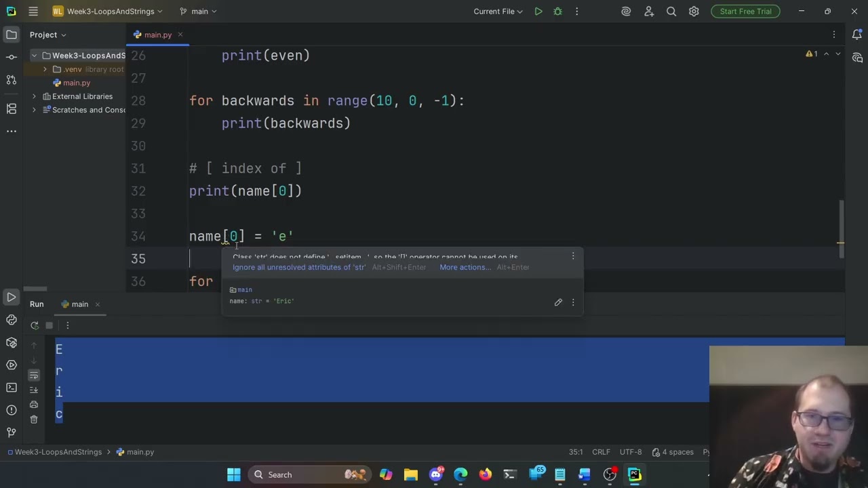Image resolution: width=868 pixels, height=488 pixels.
Task: Open Run panel toolbar more options
Action: pyautogui.click(x=67, y=325)
